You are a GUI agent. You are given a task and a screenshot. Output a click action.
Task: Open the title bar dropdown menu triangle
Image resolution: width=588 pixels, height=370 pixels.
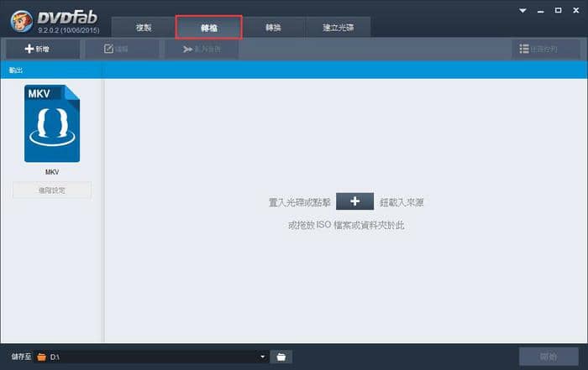522,10
